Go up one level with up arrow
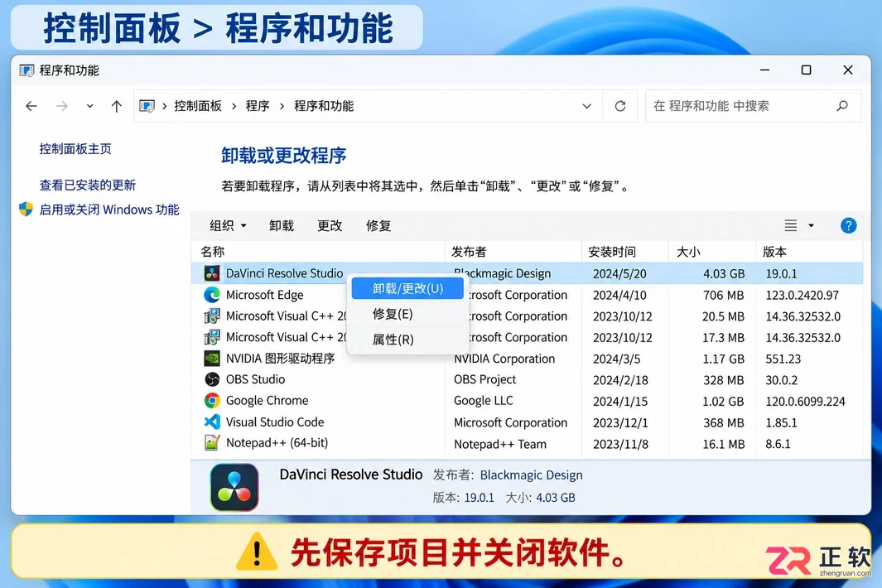882x588 pixels. click(117, 106)
